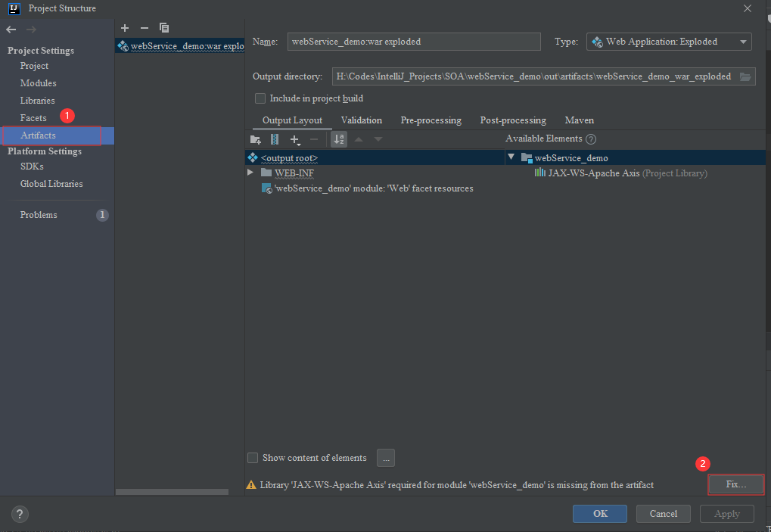Click Problems count badge
771x532 pixels.
point(102,215)
